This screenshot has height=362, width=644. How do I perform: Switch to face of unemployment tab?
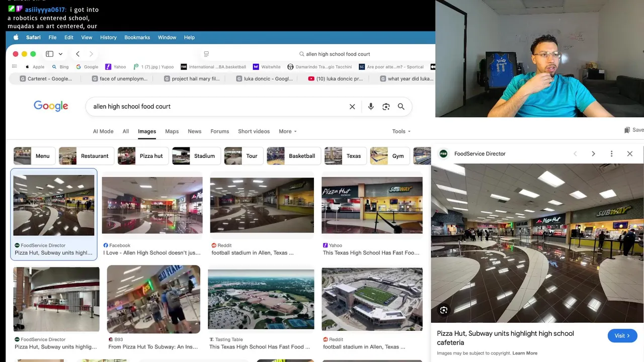pos(120,78)
